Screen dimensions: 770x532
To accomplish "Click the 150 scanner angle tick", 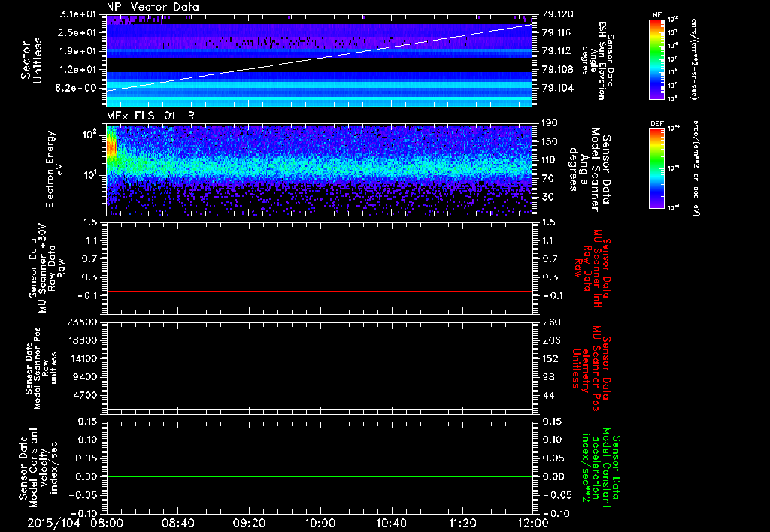I will (x=550, y=141).
